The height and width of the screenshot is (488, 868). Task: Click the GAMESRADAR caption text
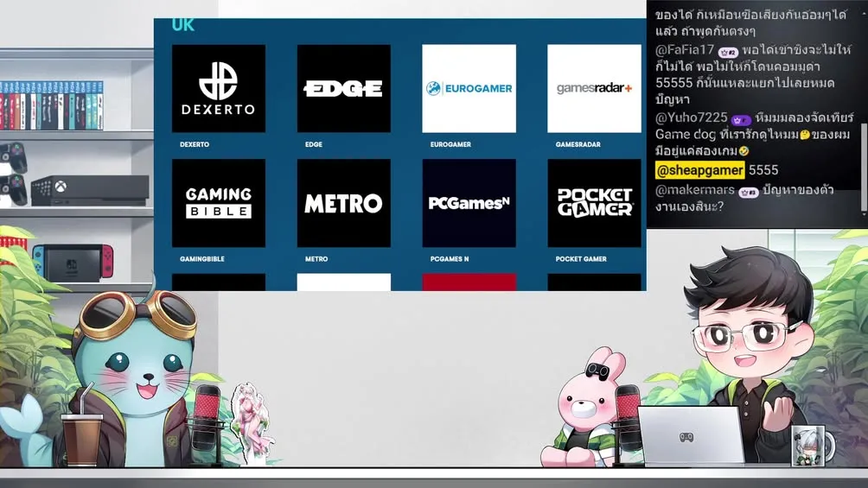coord(578,144)
